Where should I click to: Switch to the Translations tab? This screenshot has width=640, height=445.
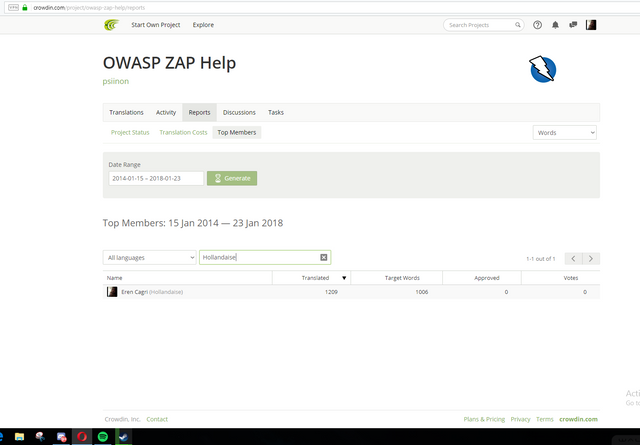point(126,112)
